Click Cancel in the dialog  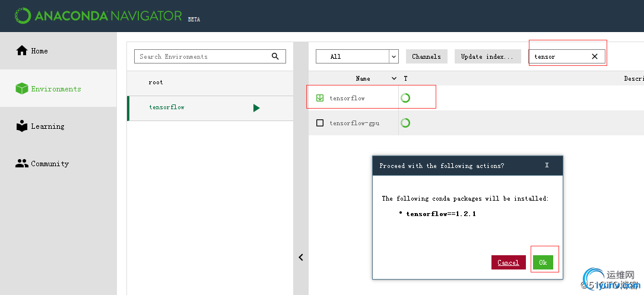[509, 262]
